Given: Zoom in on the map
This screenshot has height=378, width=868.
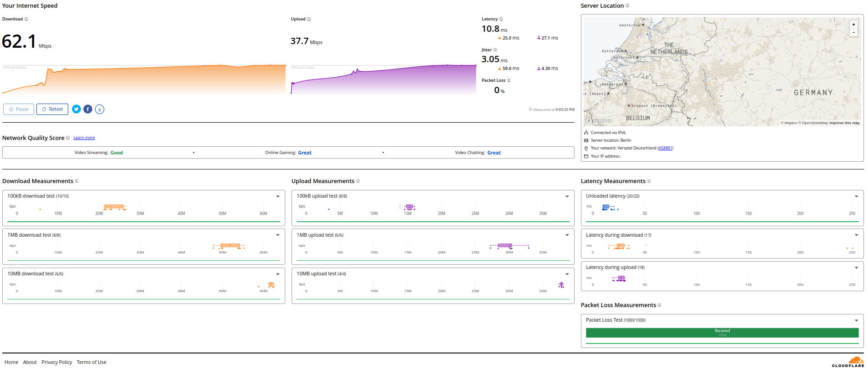Looking at the screenshot, I should pos(853,25).
